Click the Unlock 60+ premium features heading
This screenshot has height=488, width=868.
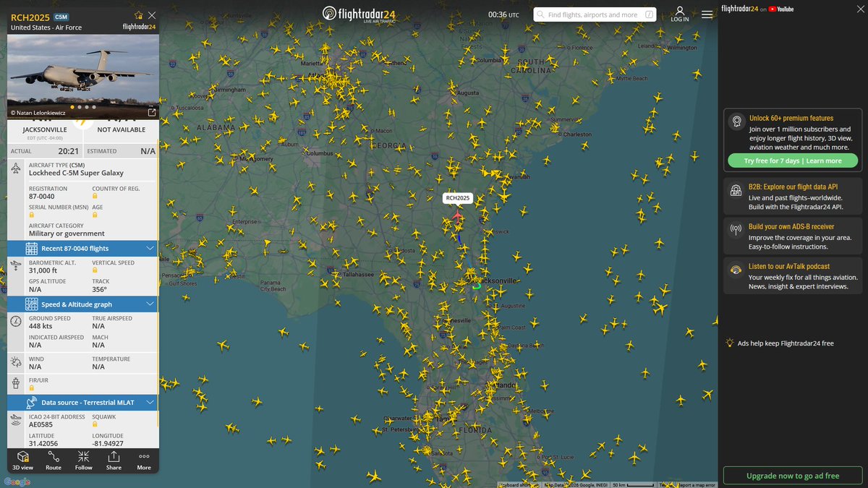click(x=791, y=118)
